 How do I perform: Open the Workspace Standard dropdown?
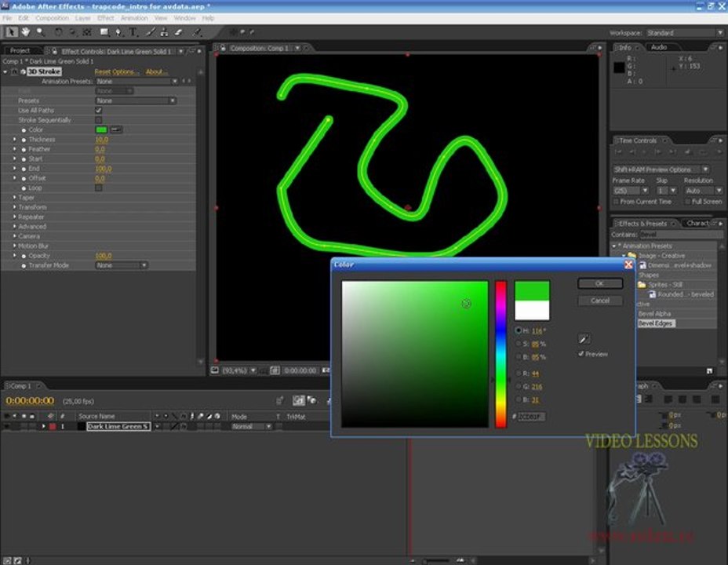[x=684, y=33]
